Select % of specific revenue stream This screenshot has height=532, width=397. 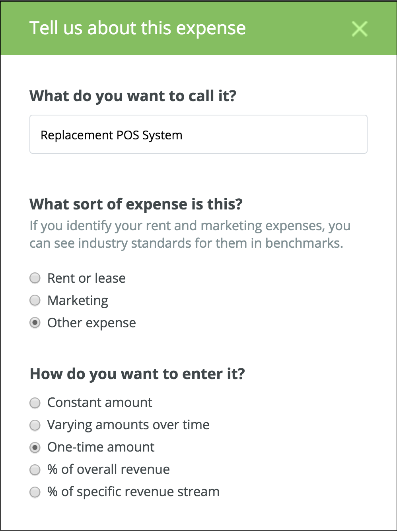pos(35,492)
